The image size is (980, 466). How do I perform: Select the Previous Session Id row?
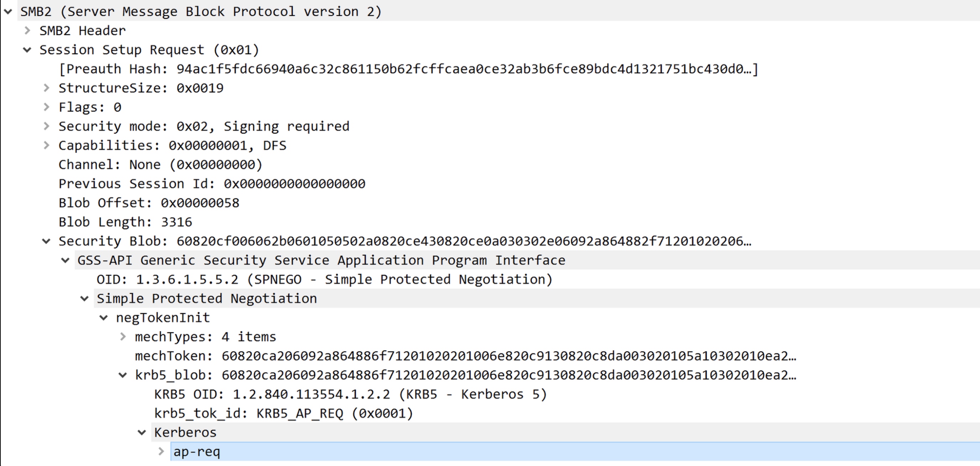coord(212,184)
